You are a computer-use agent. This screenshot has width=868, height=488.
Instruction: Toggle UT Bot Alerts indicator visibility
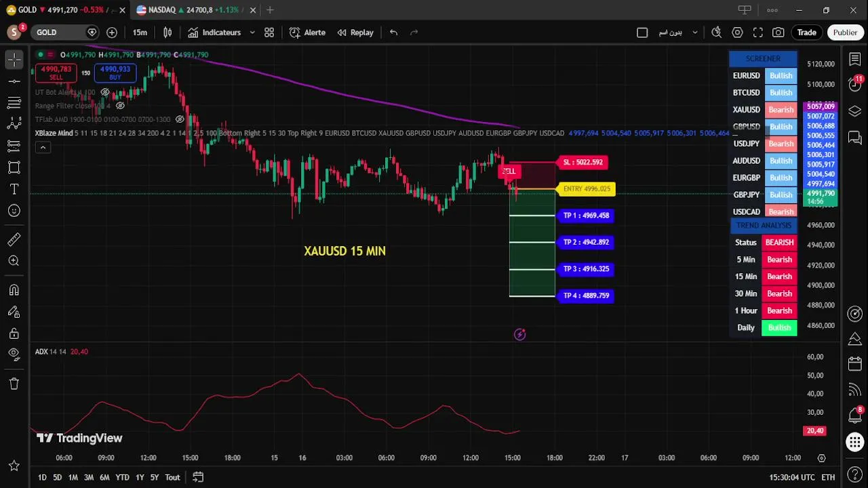[x=105, y=92]
